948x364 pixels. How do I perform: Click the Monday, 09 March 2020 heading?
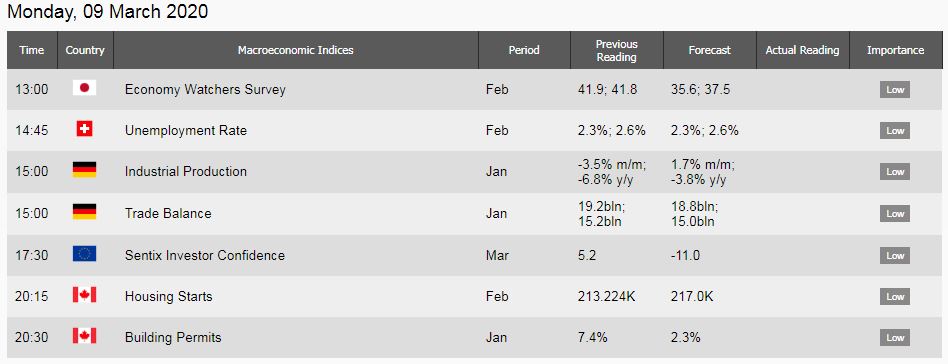(x=108, y=11)
